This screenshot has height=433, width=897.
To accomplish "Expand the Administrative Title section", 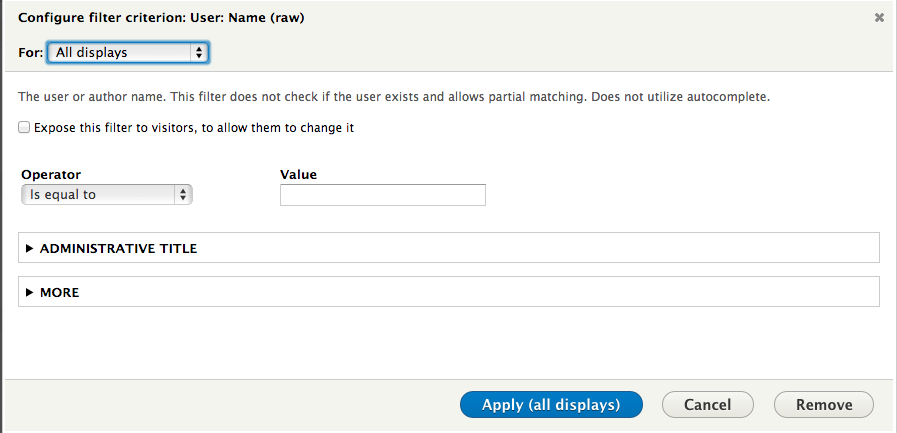I will coord(118,248).
